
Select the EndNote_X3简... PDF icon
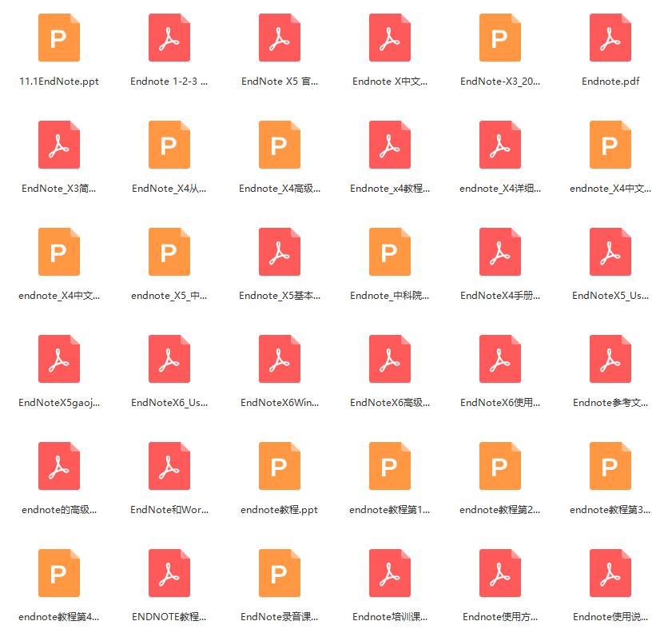point(59,145)
